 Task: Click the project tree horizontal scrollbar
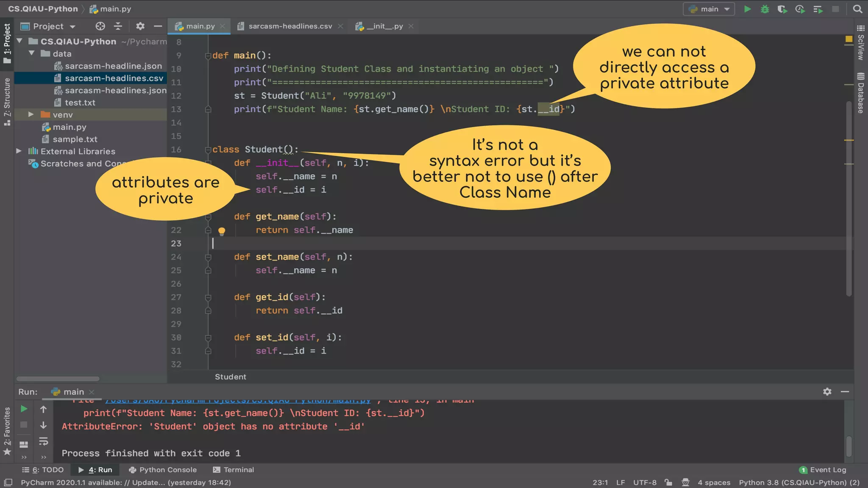pyautogui.click(x=58, y=379)
